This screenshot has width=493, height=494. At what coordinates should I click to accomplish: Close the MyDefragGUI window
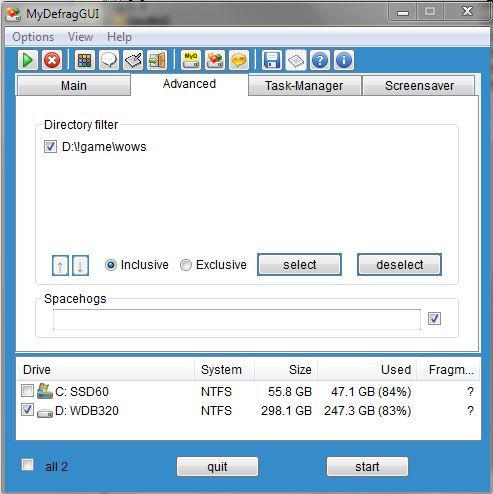(x=467, y=12)
